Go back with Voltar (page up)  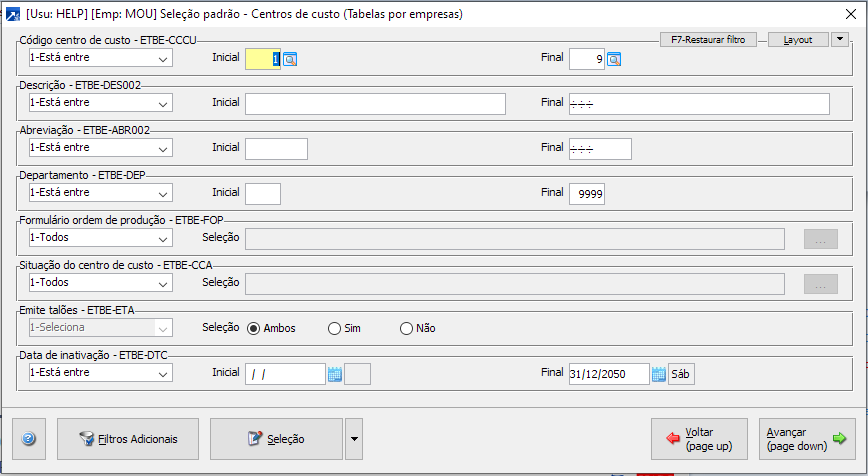point(699,439)
